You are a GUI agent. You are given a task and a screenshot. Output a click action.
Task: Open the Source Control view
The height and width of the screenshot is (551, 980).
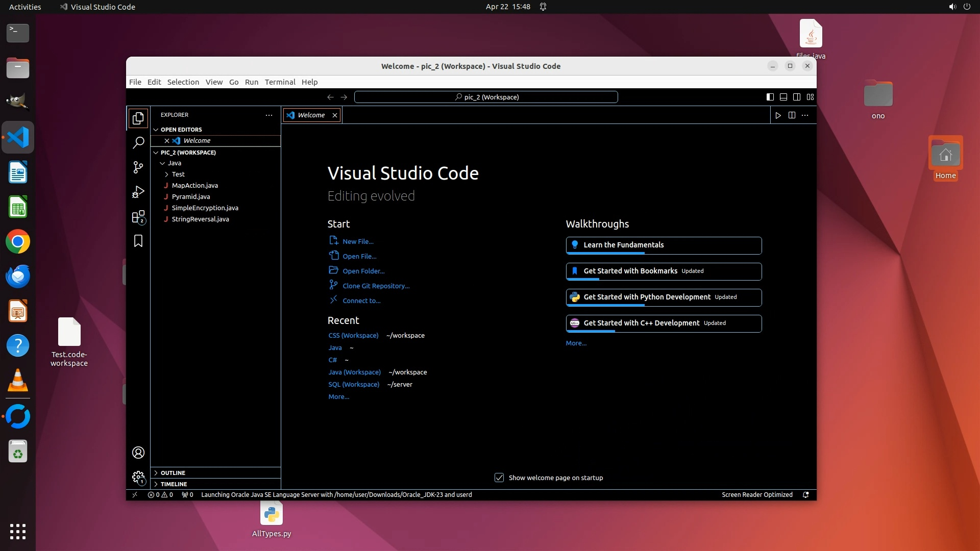138,167
